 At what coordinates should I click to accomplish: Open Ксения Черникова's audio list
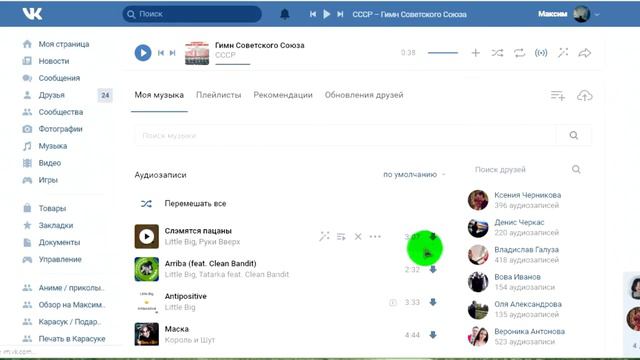(x=514, y=200)
